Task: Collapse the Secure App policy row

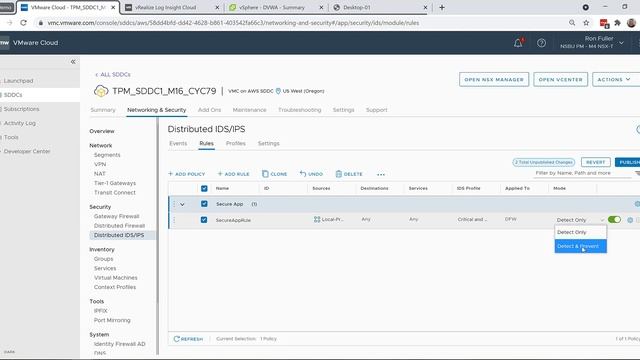Action: [x=182, y=204]
